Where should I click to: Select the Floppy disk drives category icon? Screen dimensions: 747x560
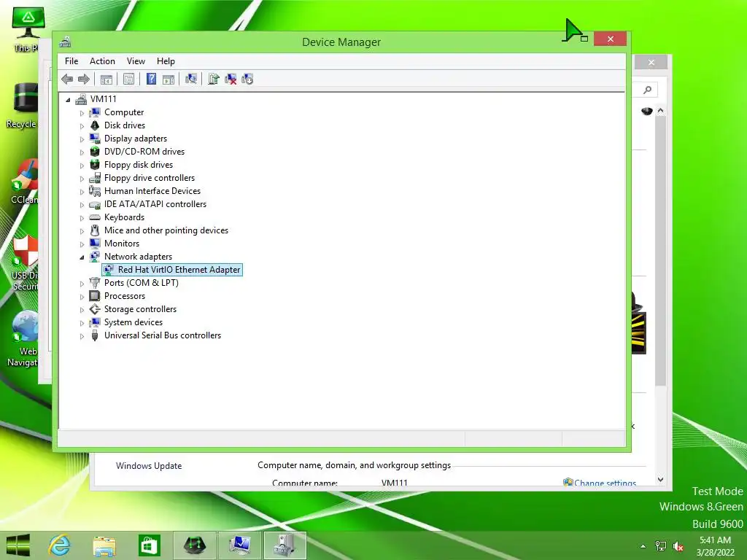[95, 165]
